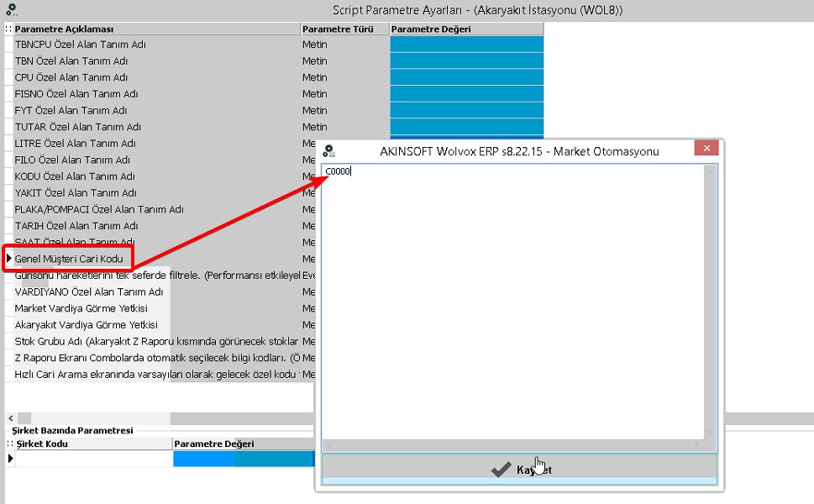
Task: Edit value cell for CPU Özel Alan parameter
Action: click(467, 77)
